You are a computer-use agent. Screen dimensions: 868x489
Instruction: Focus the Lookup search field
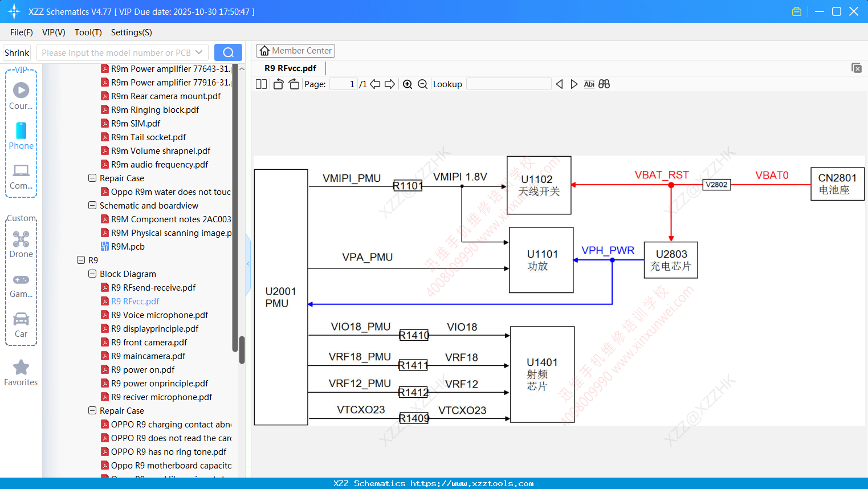tap(509, 84)
